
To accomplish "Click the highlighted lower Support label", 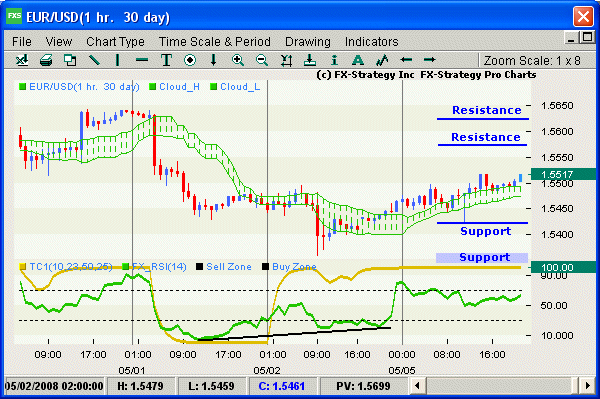I will (x=482, y=257).
